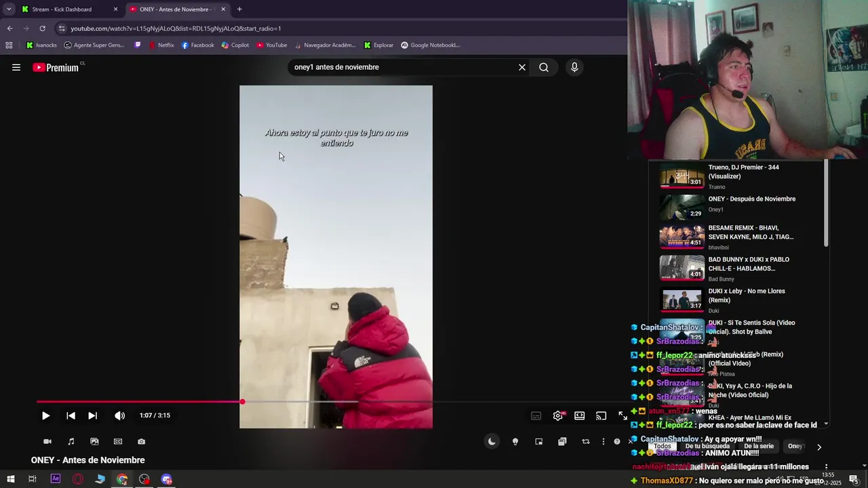Enter fullscreen mode
The height and width of the screenshot is (488, 868).
[x=623, y=415]
